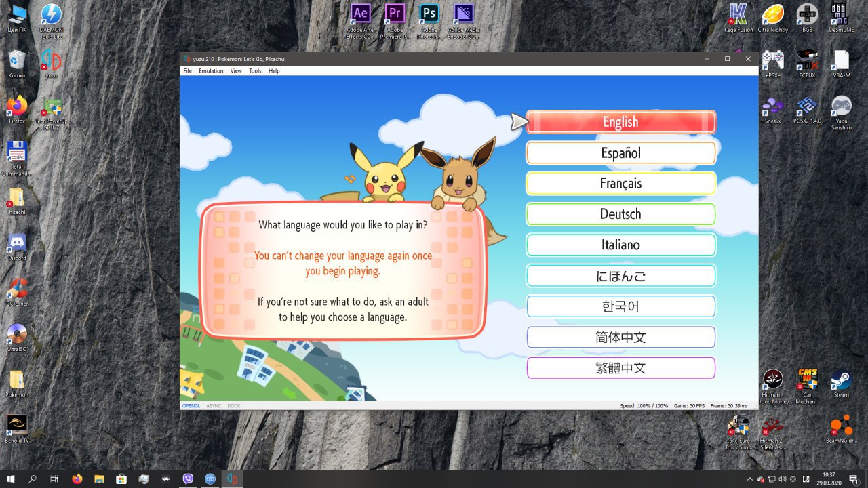
Task: Click the Game: 30 FPS readout
Action: (688, 405)
